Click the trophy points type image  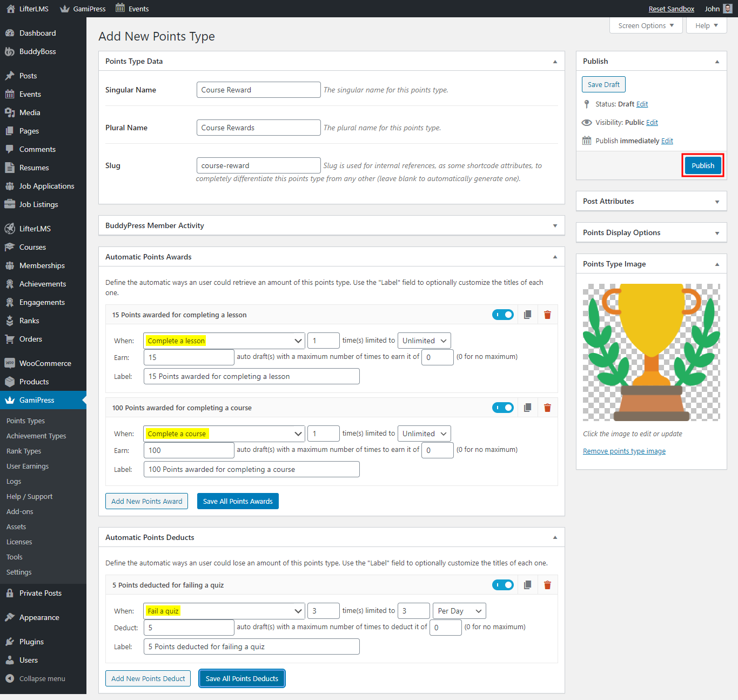coord(651,351)
